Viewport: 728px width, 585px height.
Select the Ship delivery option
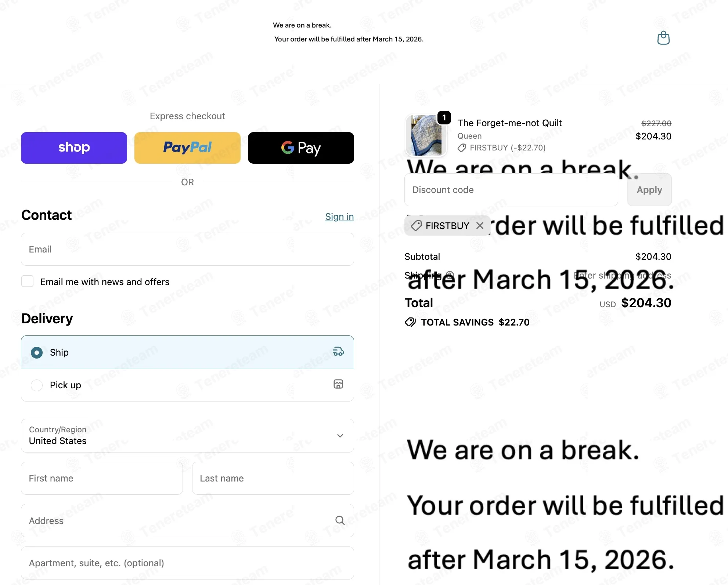[x=187, y=352]
